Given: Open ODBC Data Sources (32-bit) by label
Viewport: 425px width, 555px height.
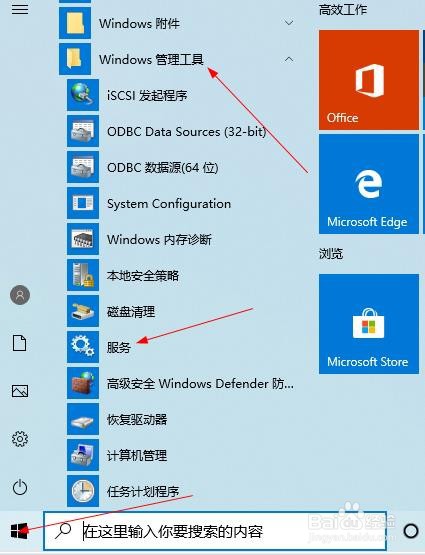Looking at the screenshot, I should click(186, 132).
